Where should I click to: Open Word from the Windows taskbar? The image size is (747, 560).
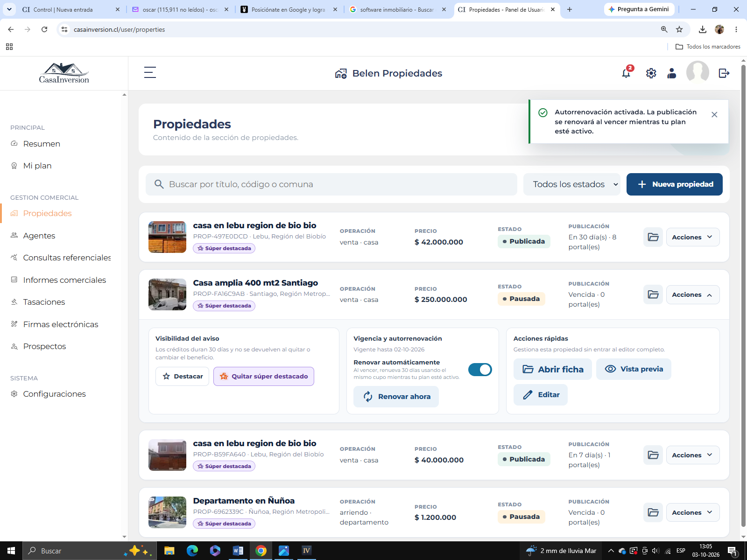click(238, 551)
